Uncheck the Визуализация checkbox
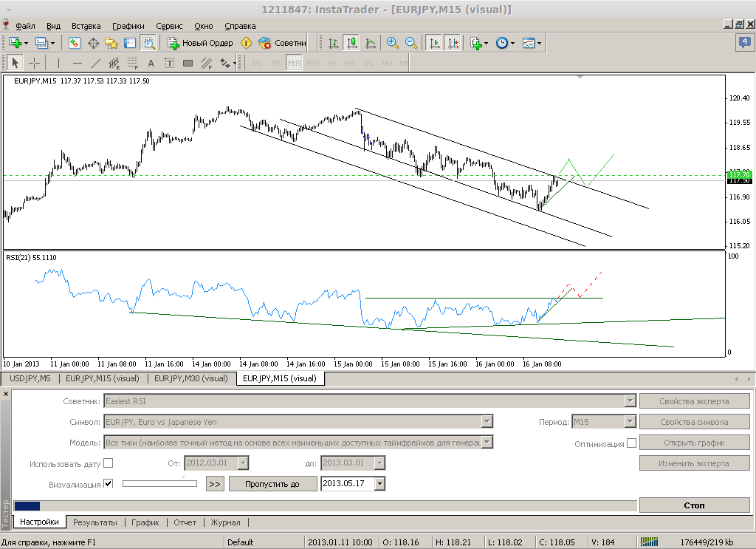 tap(109, 483)
